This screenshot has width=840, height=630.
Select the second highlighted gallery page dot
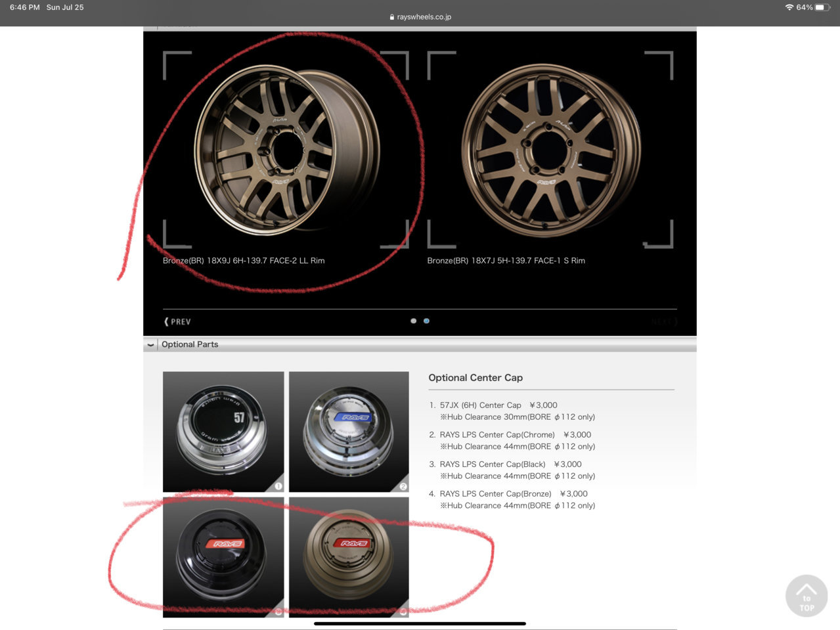click(x=426, y=321)
